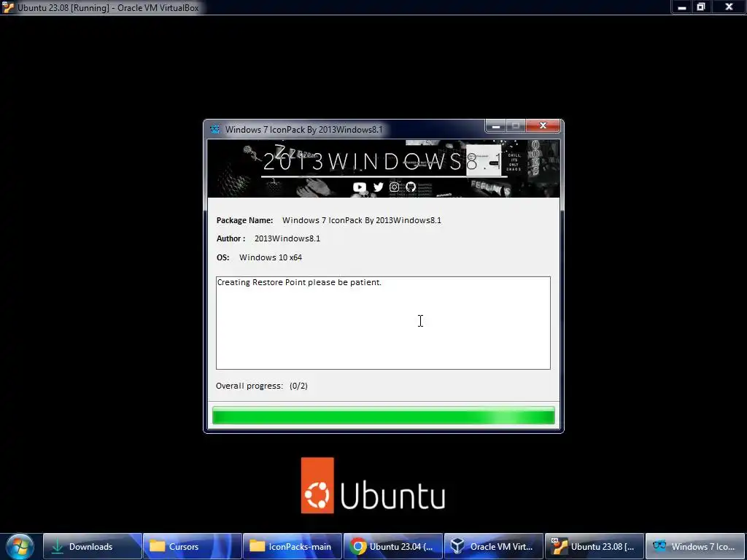Click the GitHub icon in the banner
Screen dimensions: 747x560
coord(411,187)
